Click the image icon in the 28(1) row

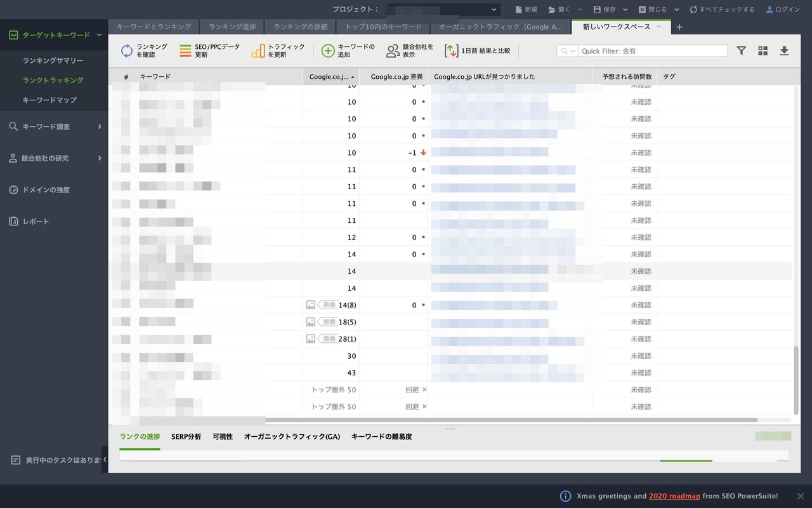(x=310, y=338)
